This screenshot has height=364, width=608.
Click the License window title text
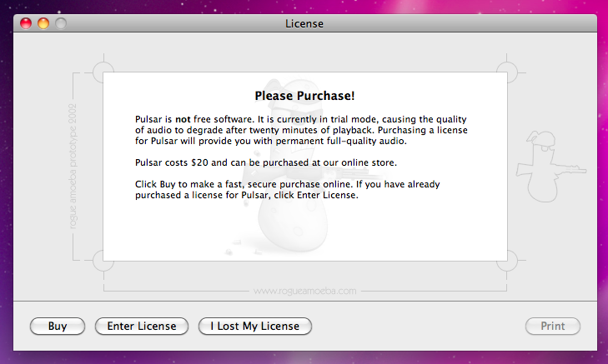304,24
